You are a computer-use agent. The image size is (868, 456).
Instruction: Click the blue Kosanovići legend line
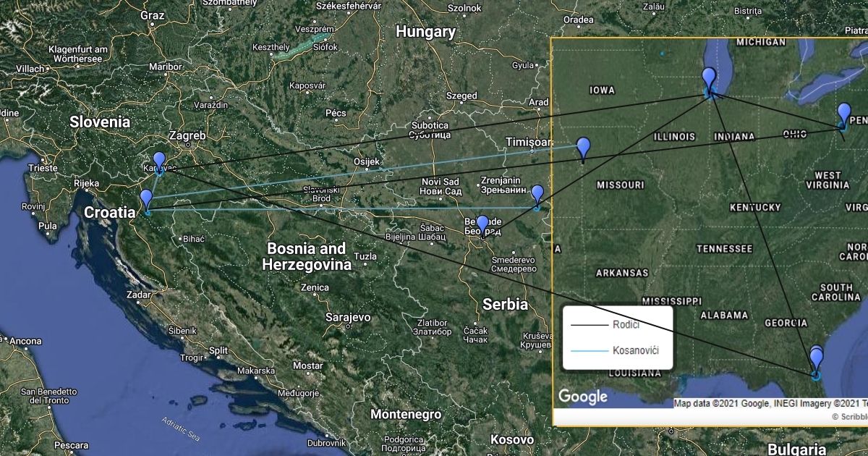pyautogui.click(x=589, y=351)
